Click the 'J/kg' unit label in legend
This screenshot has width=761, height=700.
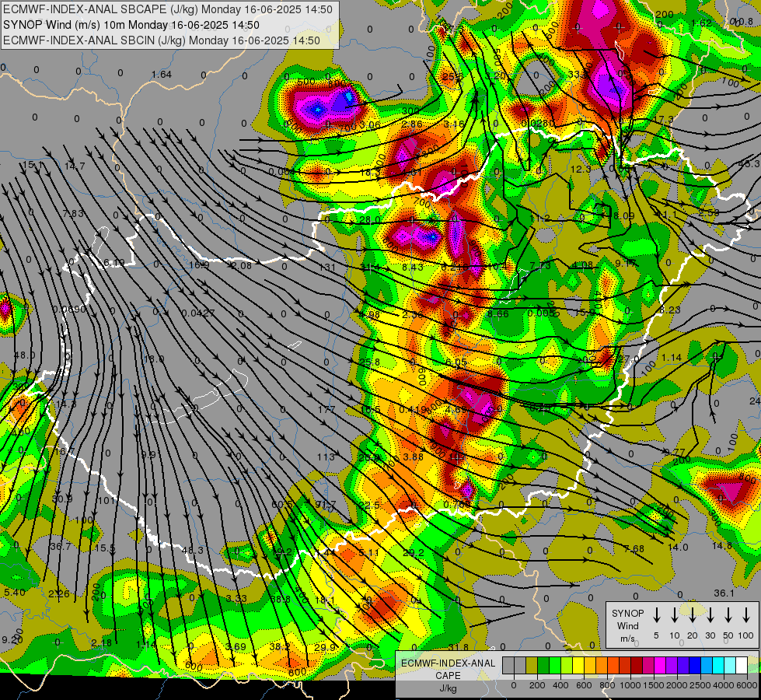tap(448, 688)
